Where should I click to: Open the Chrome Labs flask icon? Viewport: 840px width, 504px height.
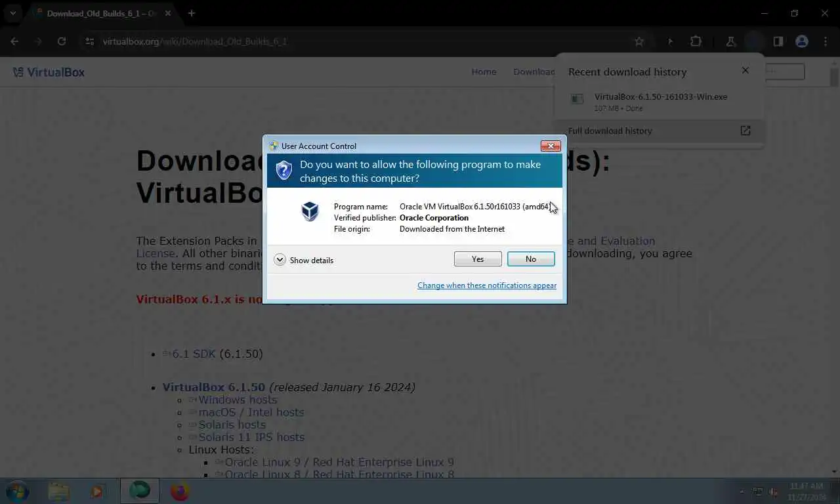(730, 41)
